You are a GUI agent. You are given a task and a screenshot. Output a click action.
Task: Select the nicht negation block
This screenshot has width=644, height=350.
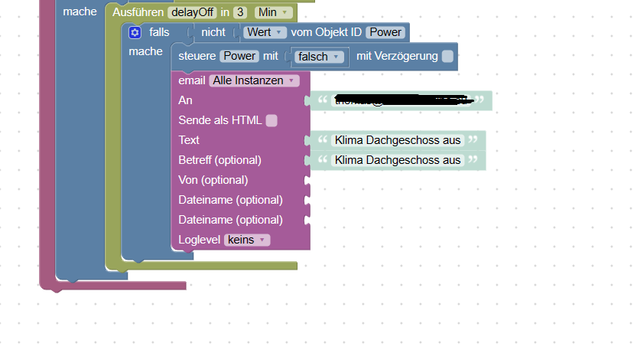click(213, 32)
